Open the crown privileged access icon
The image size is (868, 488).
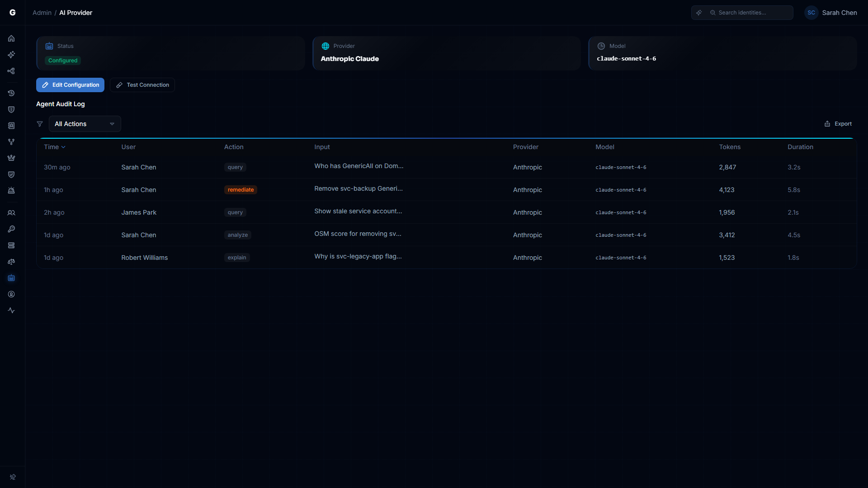(x=11, y=158)
